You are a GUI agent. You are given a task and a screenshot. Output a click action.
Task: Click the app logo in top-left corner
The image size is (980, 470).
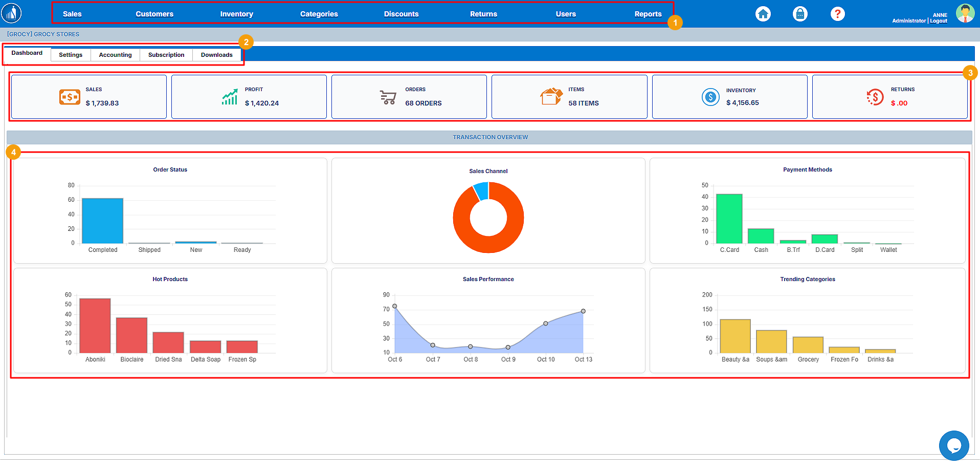pos(11,13)
